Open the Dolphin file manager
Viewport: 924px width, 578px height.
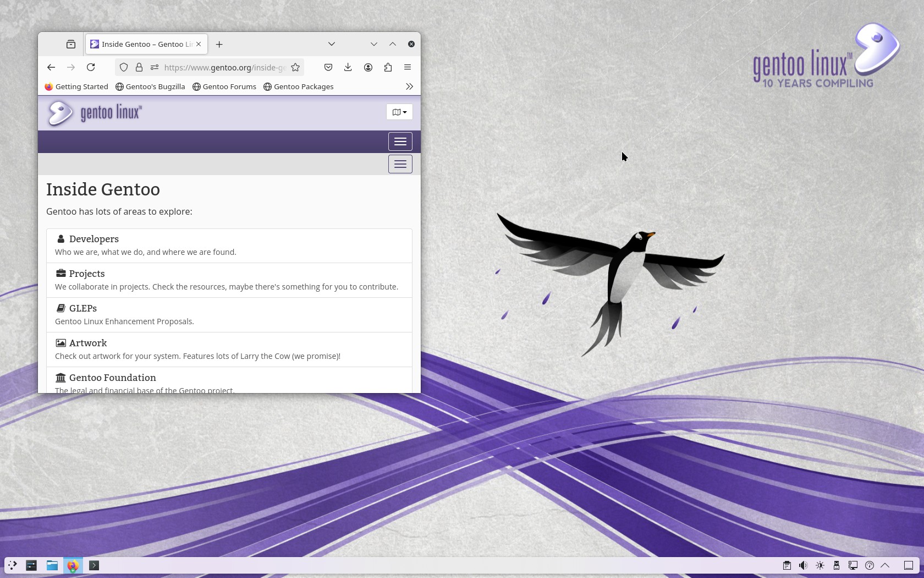pos(52,565)
